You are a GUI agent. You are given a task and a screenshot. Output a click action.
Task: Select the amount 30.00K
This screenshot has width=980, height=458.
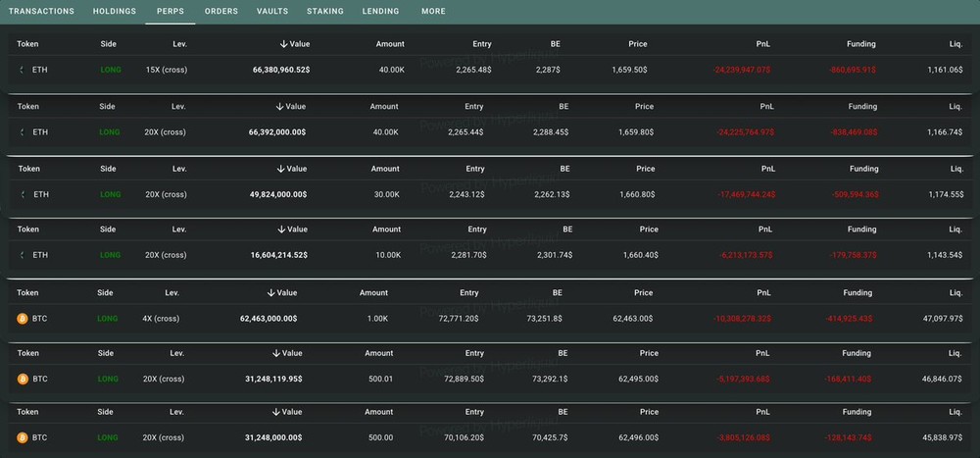(x=387, y=194)
